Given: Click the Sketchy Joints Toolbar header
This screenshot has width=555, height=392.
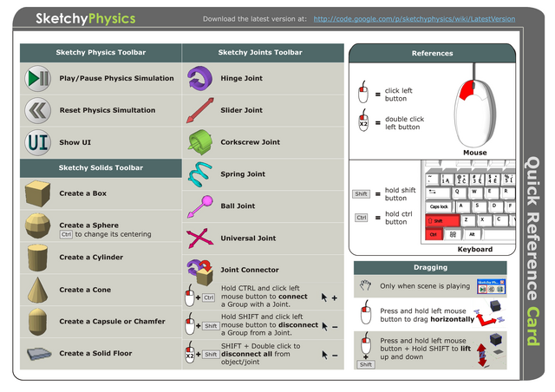Looking at the screenshot, I should click(x=263, y=53).
